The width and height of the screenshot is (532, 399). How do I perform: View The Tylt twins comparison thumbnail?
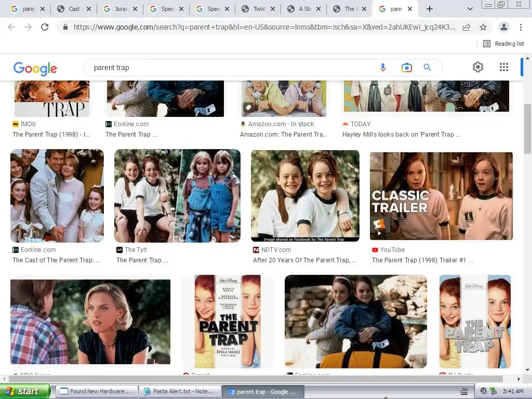tap(178, 196)
